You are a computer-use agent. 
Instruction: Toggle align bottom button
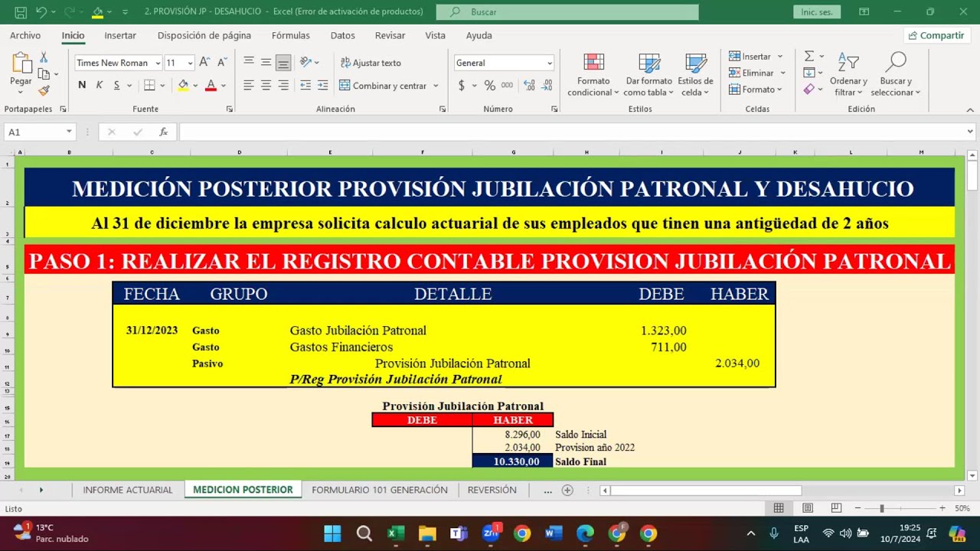(283, 62)
